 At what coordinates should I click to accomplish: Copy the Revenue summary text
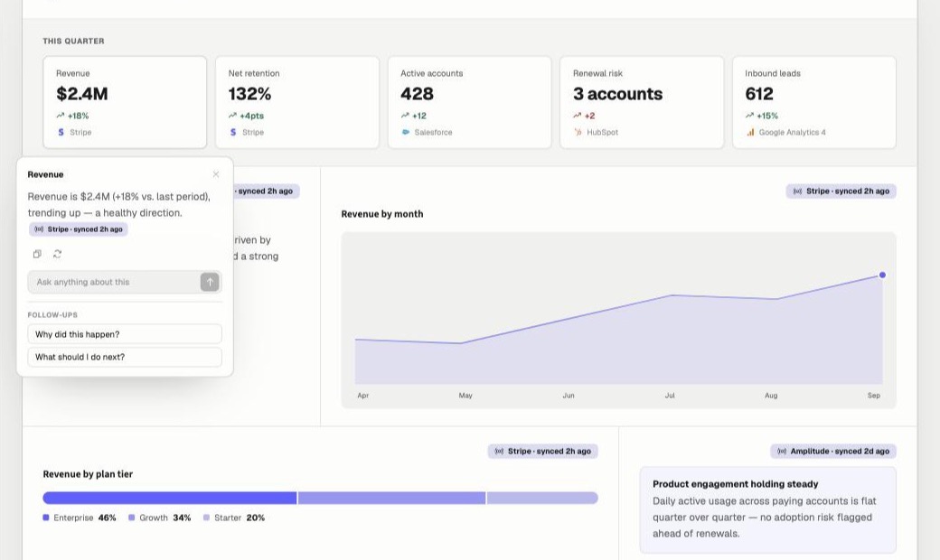[x=37, y=254]
